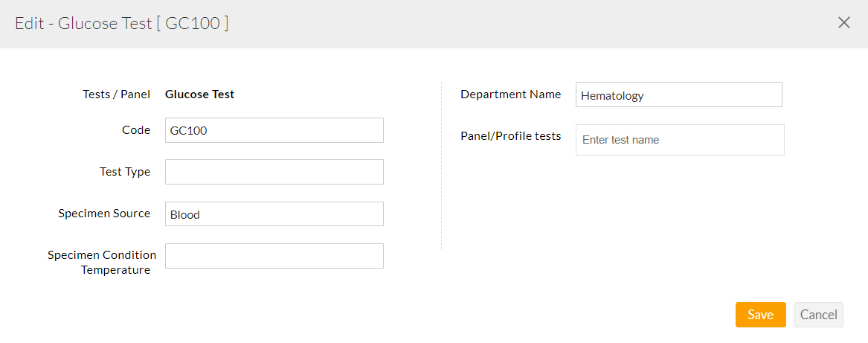868x343 pixels.
Task: Close the Edit Glucose Test dialog
Action: click(x=844, y=22)
